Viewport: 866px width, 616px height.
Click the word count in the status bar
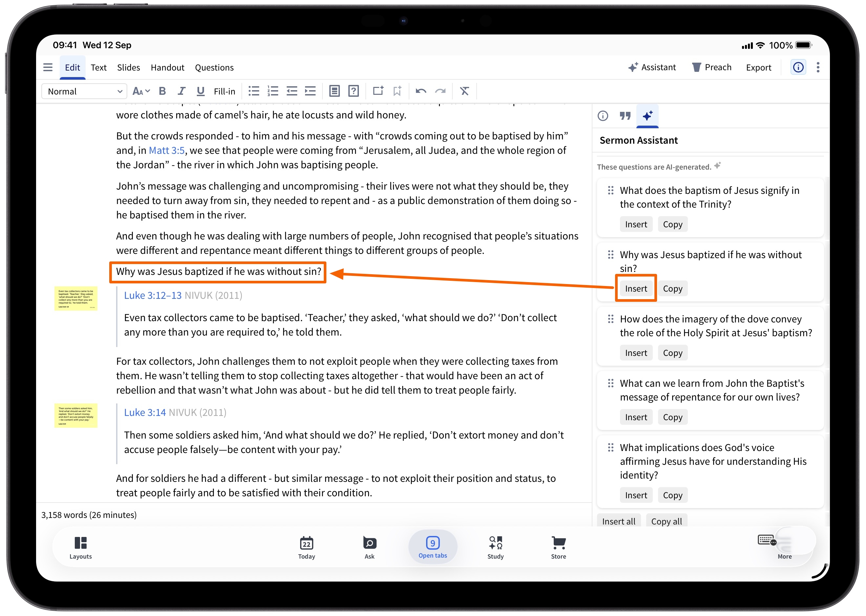(x=89, y=515)
